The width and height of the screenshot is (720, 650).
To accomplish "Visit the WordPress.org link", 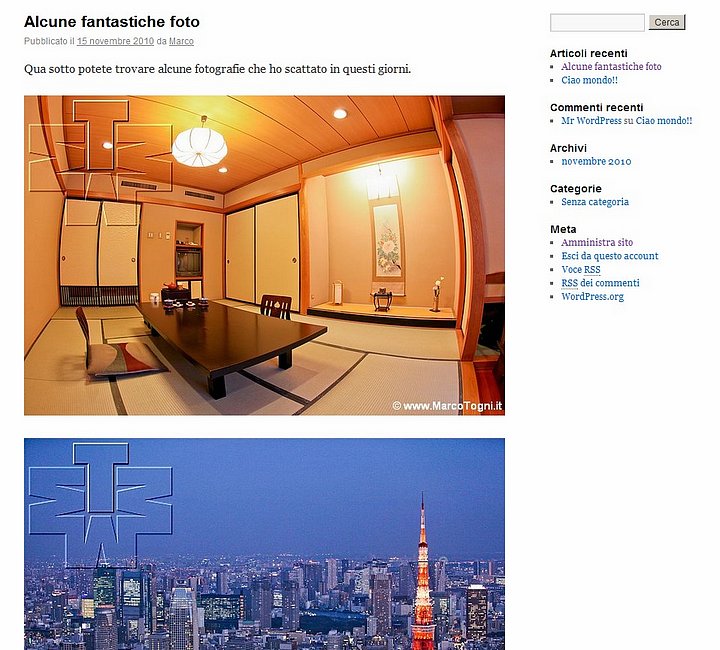I will 592,297.
